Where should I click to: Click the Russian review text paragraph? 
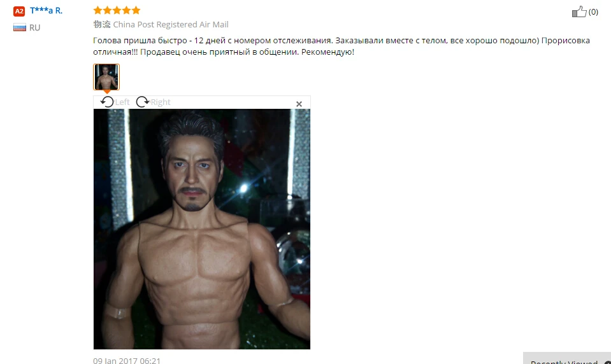(x=341, y=46)
